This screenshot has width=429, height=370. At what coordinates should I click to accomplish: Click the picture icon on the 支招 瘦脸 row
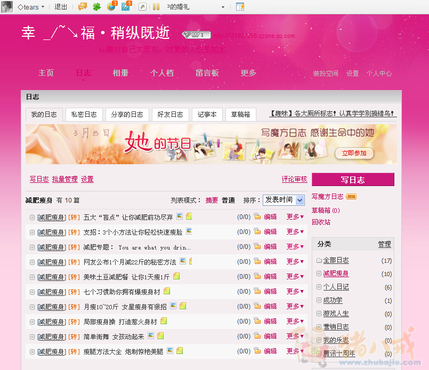[x=189, y=231]
